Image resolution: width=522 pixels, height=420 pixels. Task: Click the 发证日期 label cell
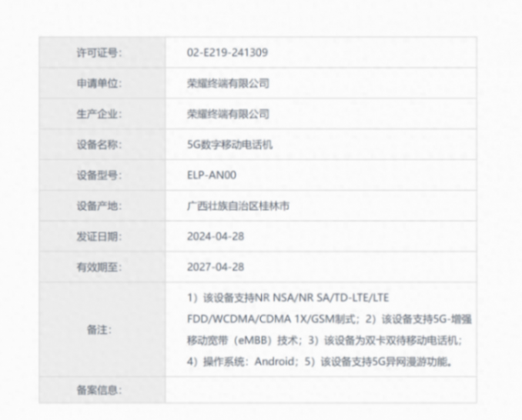pyautogui.click(x=99, y=237)
